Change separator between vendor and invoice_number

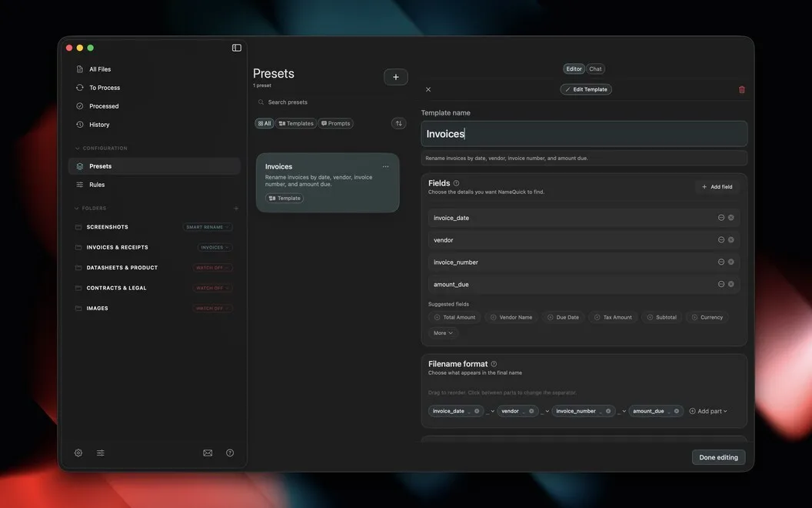[x=544, y=411]
